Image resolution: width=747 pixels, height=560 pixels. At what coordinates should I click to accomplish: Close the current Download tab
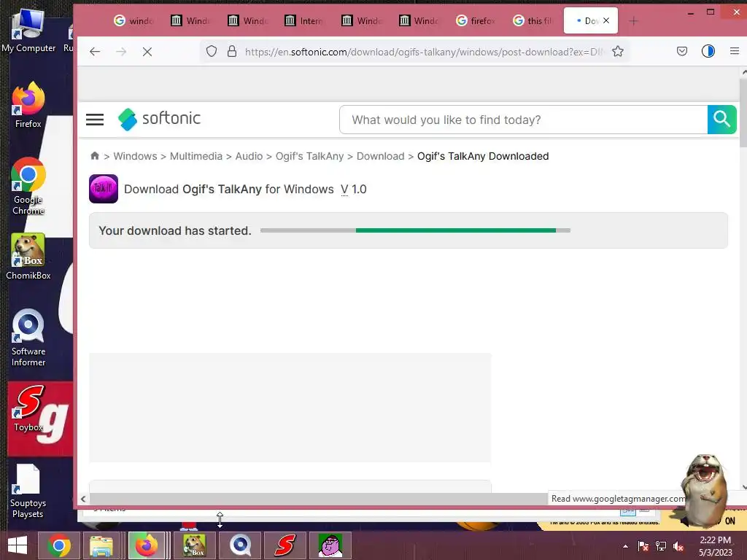point(606,20)
